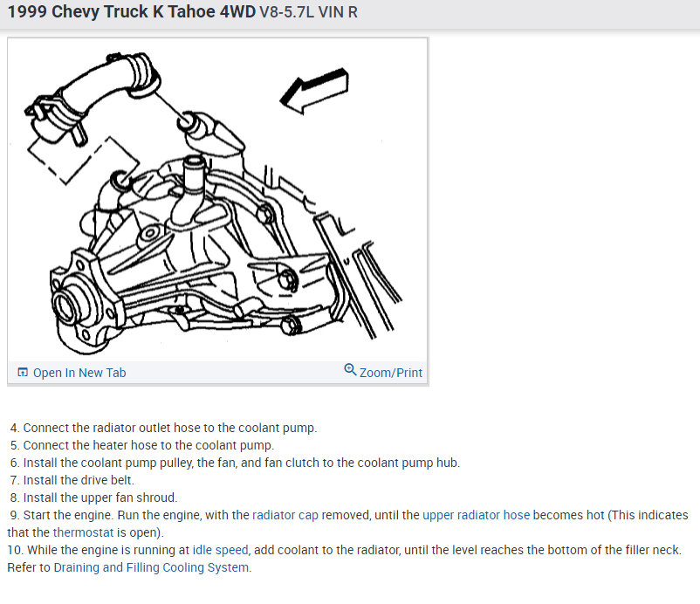
Task: Click step 5 heater hose instruction
Action: tap(142, 445)
